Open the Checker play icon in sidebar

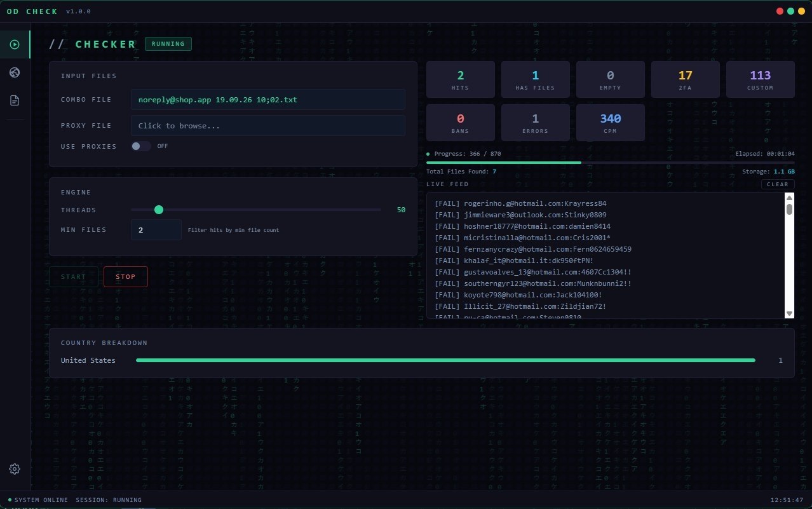click(x=15, y=44)
